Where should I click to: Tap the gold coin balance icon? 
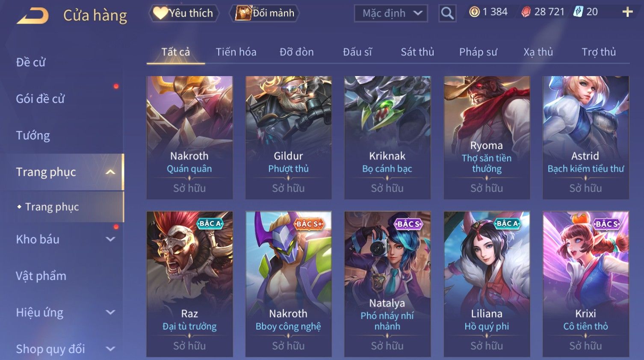point(474,12)
